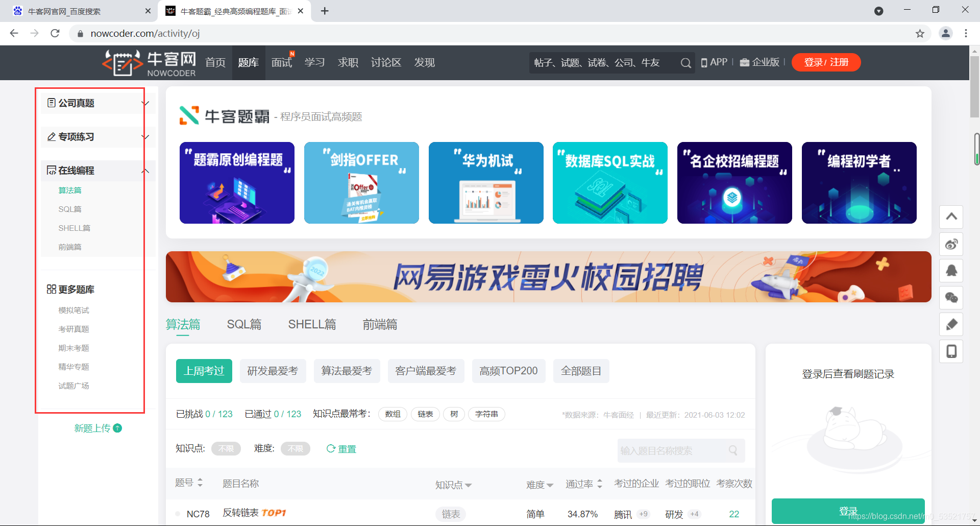
Task: Switch to the SHELL篇 tab
Action: pyautogui.click(x=312, y=325)
